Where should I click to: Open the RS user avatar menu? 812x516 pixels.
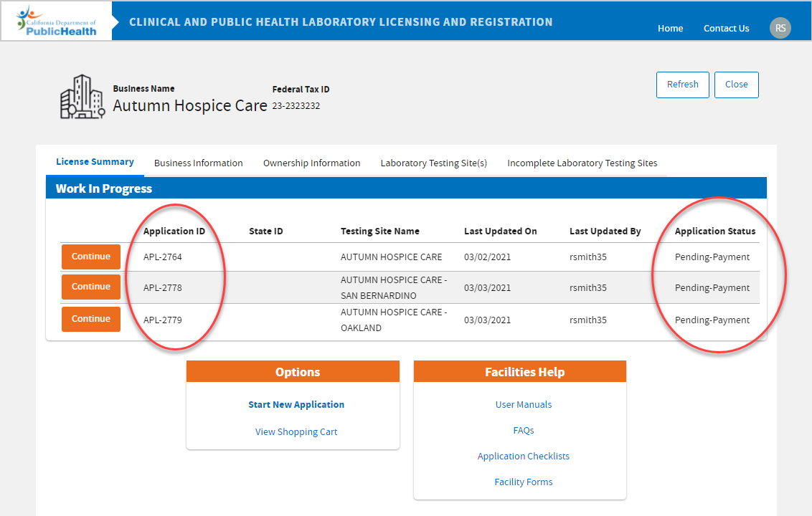780,28
